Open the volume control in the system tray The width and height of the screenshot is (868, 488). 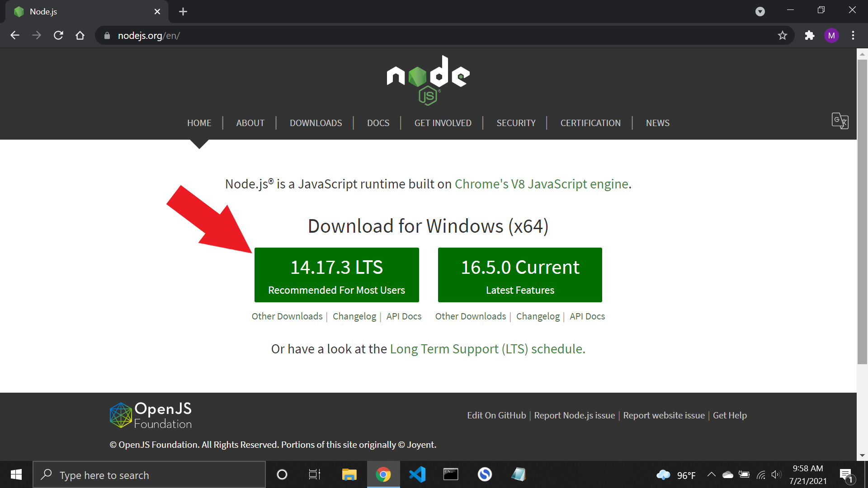click(777, 474)
